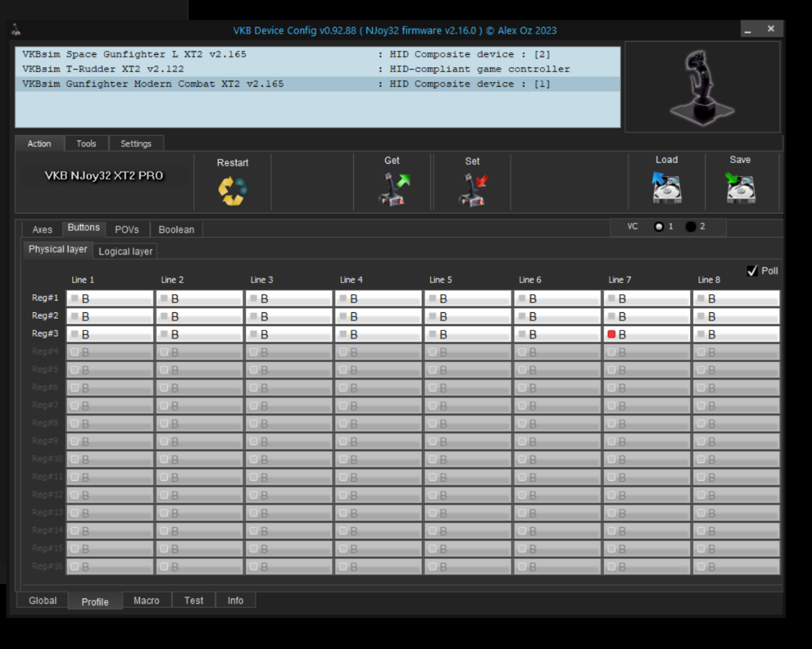Click button cell Reg#2 Line 6
This screenshot has height=649, width=812.
(x=557, y=316)
